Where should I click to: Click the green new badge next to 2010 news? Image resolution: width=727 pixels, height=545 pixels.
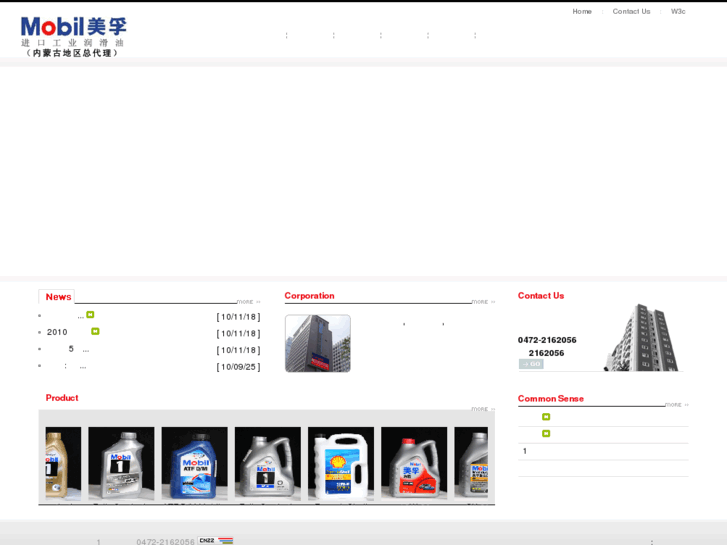coord(95,331)
